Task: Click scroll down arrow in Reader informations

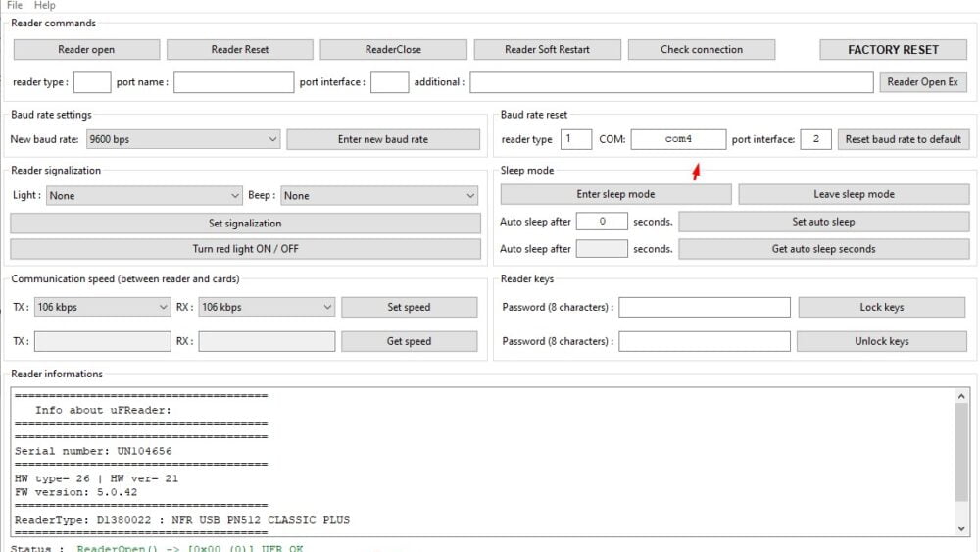Action: [961, 528]
